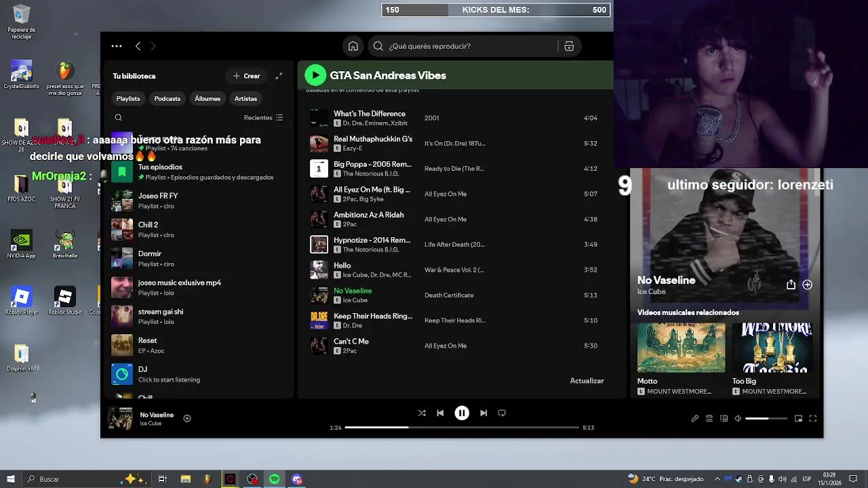Viewport: 868px width, 488px height.
Task: Open the Recientes sort dropdown
Action: (264, 117)
